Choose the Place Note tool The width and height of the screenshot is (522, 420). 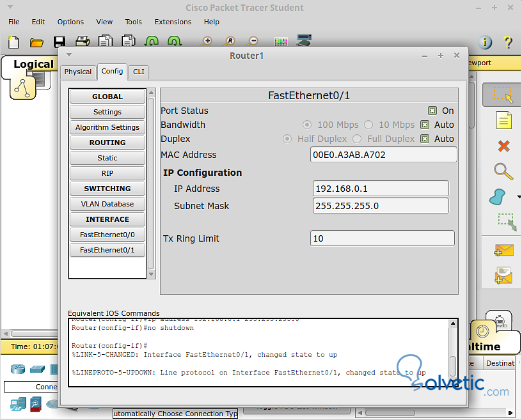pyautogui.click(x=503, y=120)
